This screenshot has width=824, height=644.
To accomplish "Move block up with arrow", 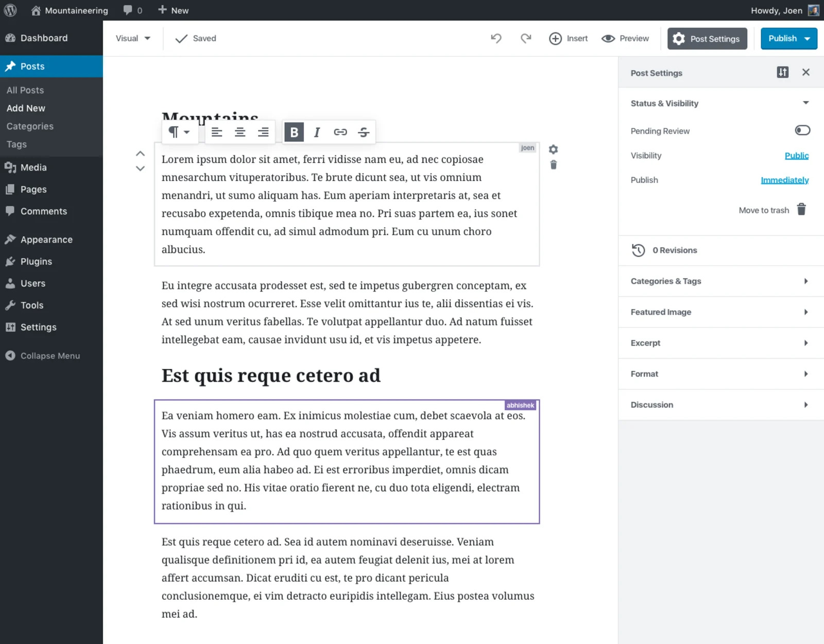I will (x=140, y=154).
